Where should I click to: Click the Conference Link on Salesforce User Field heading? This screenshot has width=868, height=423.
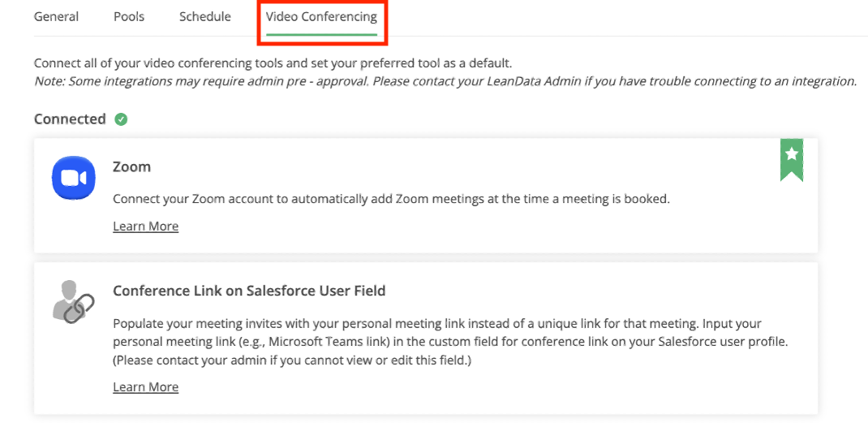pyautogui.click(x=248, y=291)
